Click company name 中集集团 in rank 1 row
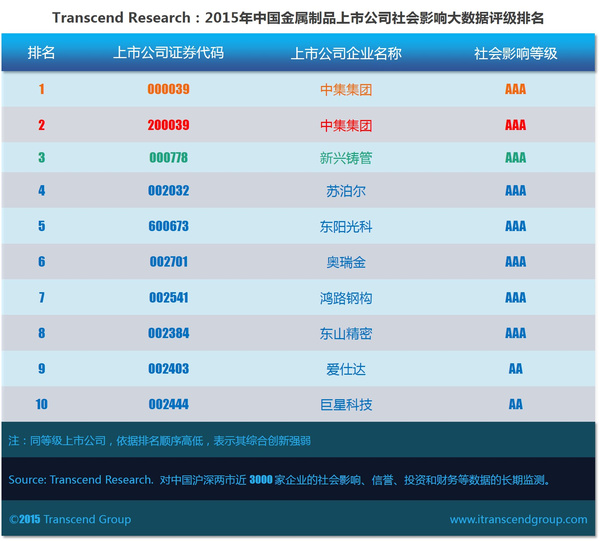The height and width of the screenshot is (541, 600). [346, 90]
